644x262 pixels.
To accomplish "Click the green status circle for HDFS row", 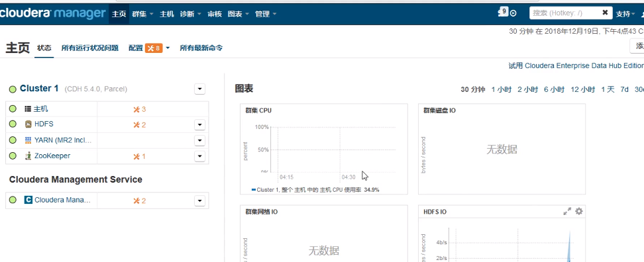I will pos(13,124).
